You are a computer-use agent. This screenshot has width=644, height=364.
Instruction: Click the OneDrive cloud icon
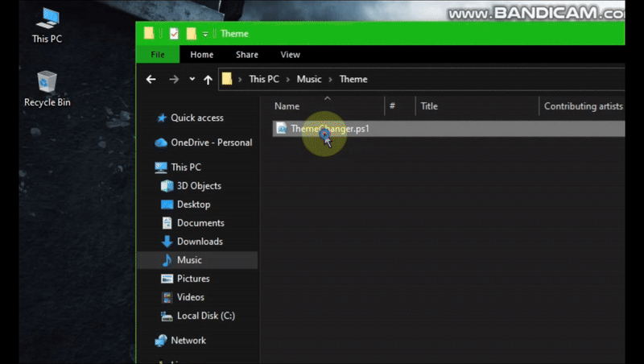[x=160, y=143]
